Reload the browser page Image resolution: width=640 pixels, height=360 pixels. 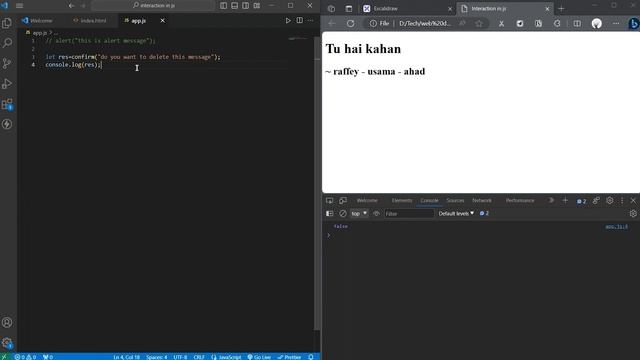click(350, 24)
